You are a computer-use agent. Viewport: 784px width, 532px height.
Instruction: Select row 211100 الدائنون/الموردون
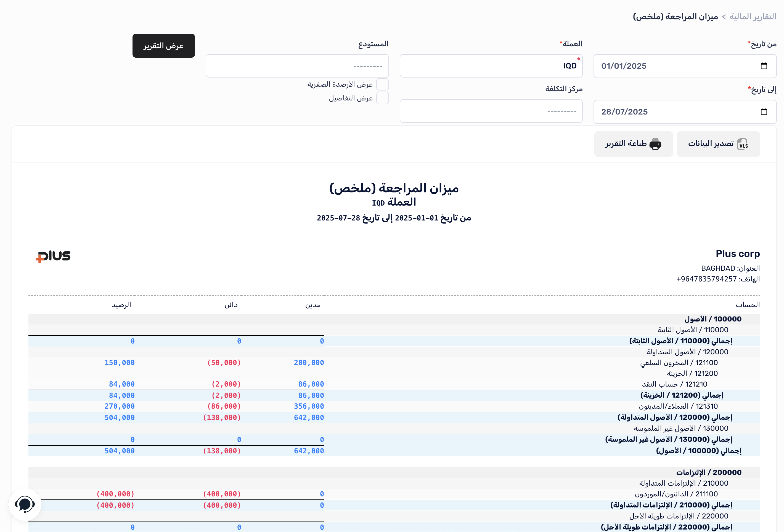(x=676, y=494)
